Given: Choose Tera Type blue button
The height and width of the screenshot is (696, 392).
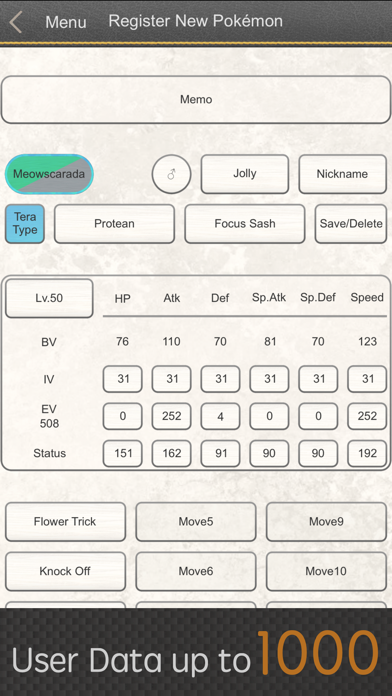Looking at the screenshot, I should coord(25,224).
